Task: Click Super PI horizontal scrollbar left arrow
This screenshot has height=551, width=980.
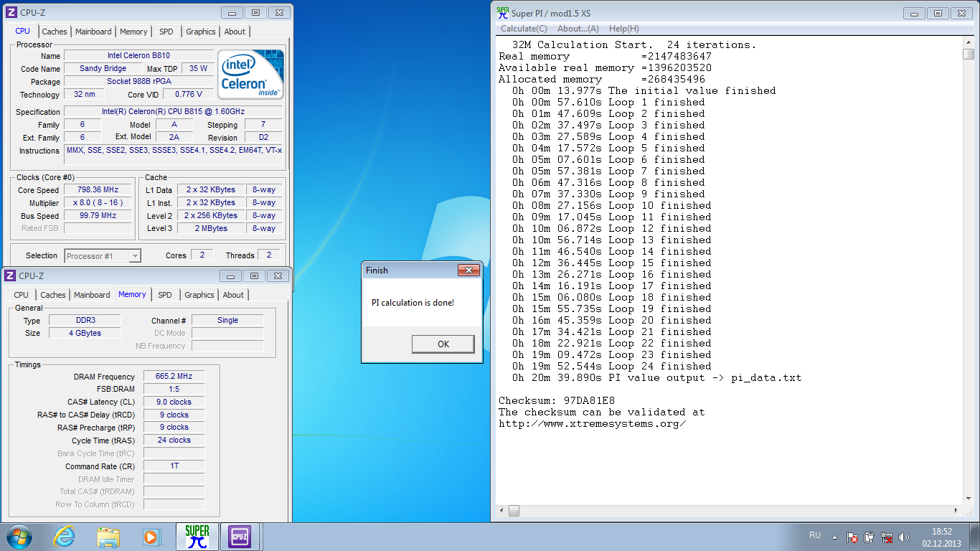Action: tap(501, 512)
